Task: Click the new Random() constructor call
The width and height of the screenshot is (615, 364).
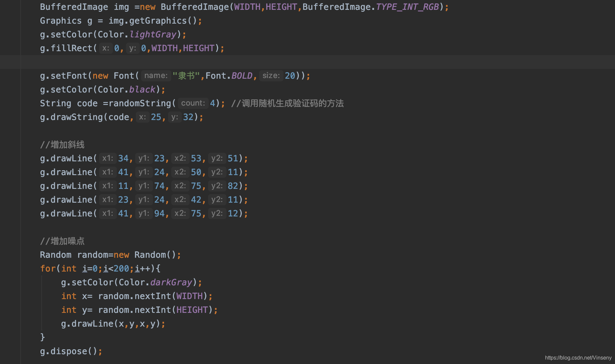Action: click(145, 255)
